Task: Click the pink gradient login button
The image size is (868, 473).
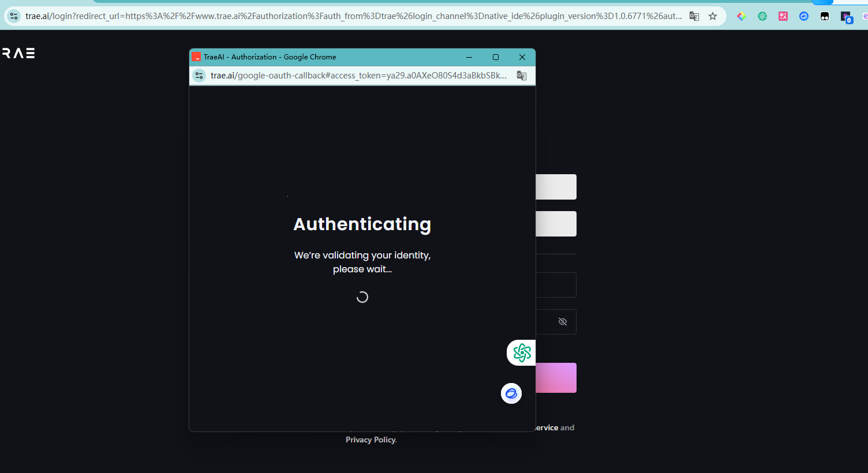Action: click(x=556, y=378)
